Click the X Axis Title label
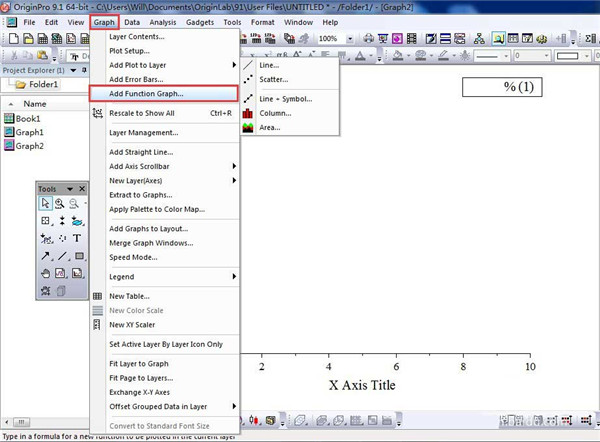Image resolution: width=600 pixels, height=442 pixels. pos(362,385)
